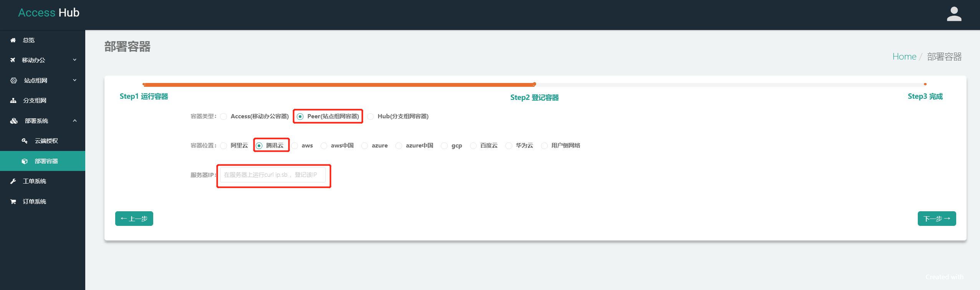980x290 pixels.
Task: Choose 用户侧网络 as container location
Action: click(x=545, y=146)
